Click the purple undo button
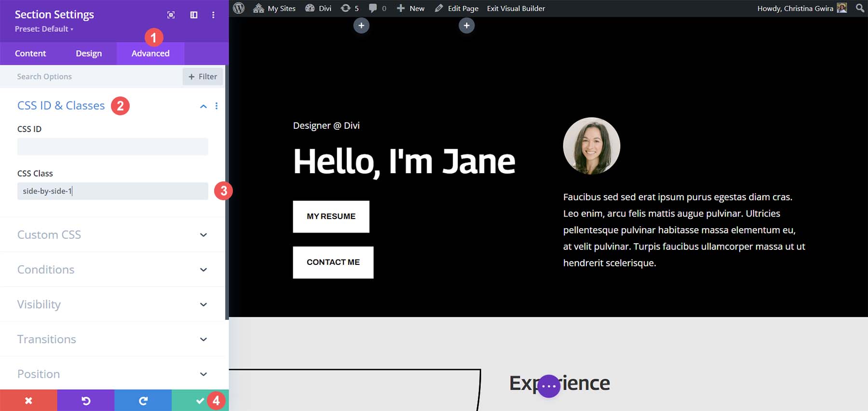868x411 pixels. click(86, 400)
